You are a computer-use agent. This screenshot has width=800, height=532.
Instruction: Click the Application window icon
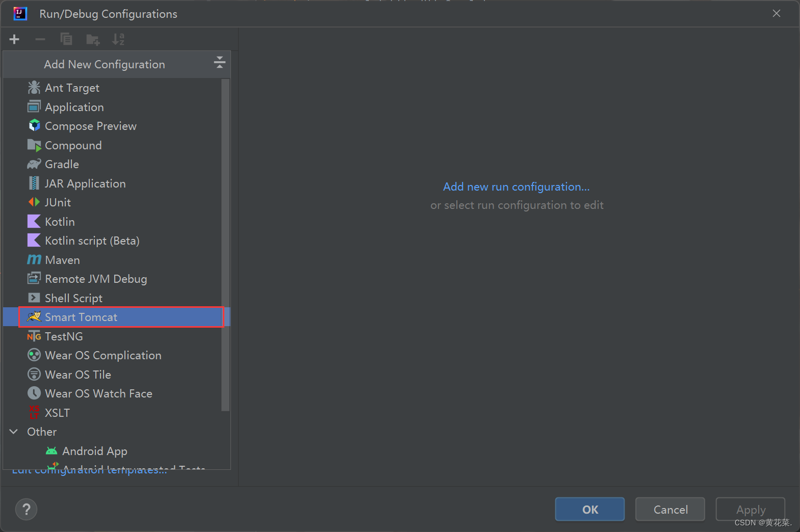click(34, 107)
